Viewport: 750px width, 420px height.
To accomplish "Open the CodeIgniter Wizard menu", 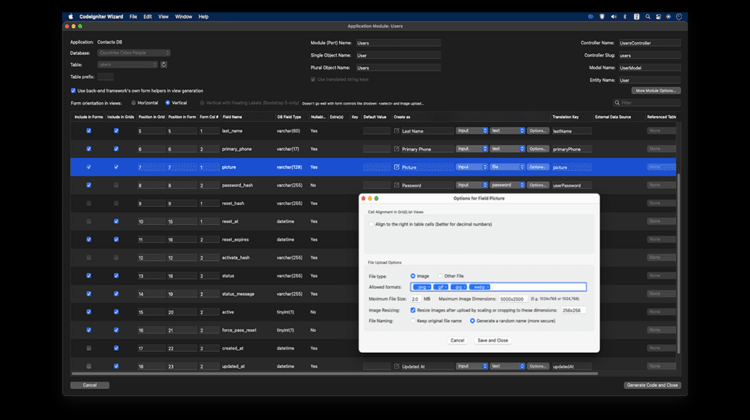I will pyautogui.click(x=101, y=16).
